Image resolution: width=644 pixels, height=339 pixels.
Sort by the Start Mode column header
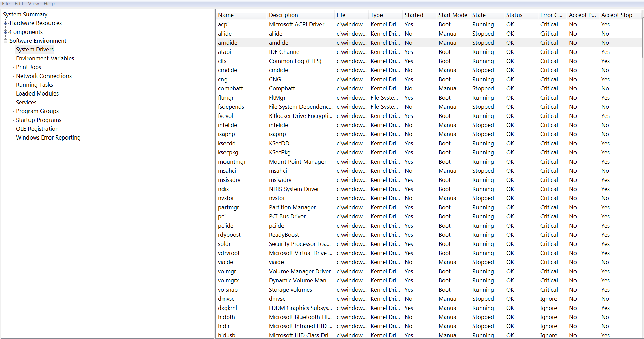click(453, 15)
